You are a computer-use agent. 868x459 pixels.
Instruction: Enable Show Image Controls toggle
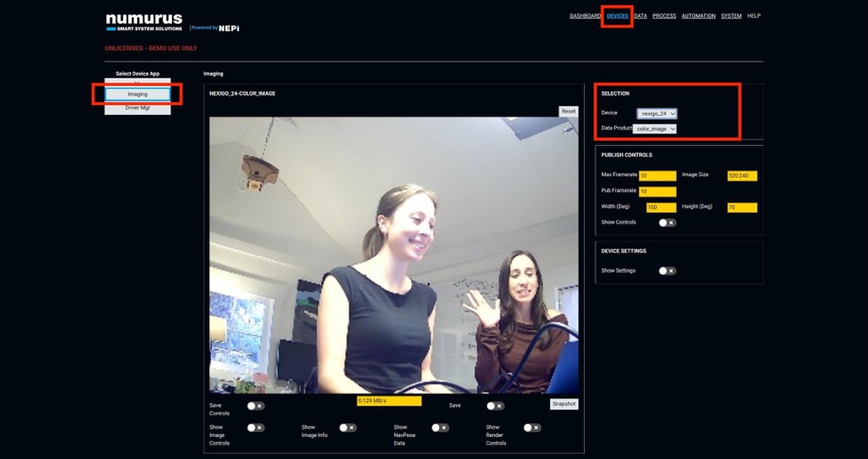256,428
